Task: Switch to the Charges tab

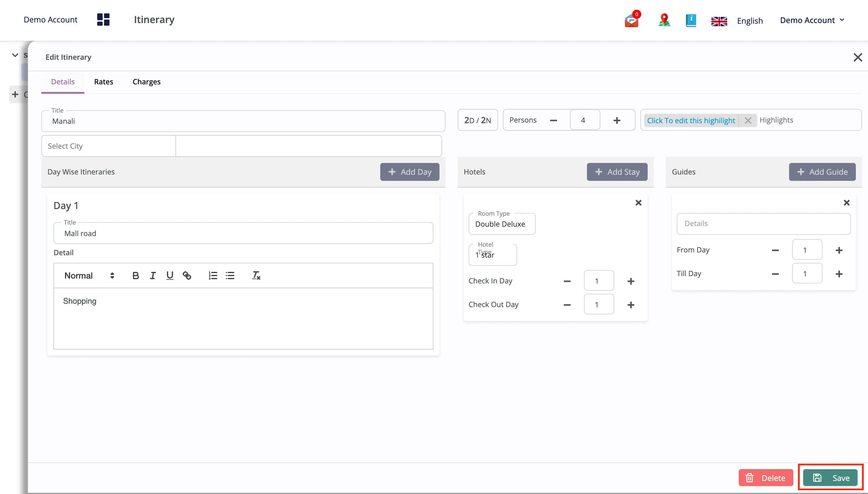Action: 147,82
